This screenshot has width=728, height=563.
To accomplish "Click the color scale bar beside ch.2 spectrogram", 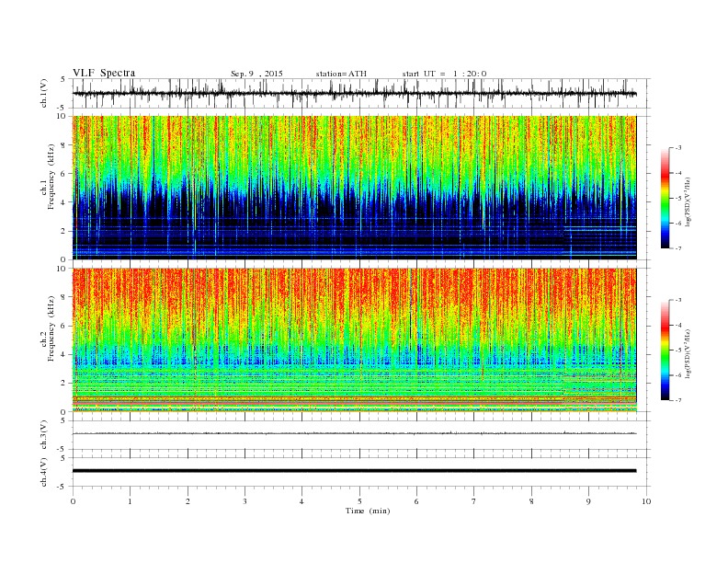I will click(x=665, y=350).
